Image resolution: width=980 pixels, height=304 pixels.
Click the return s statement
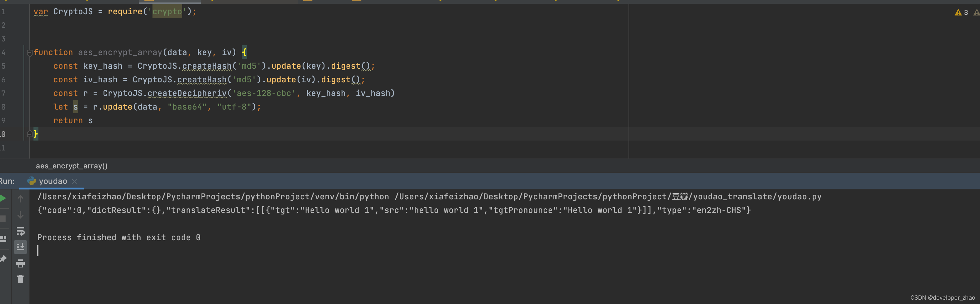(x=73, y=121)
